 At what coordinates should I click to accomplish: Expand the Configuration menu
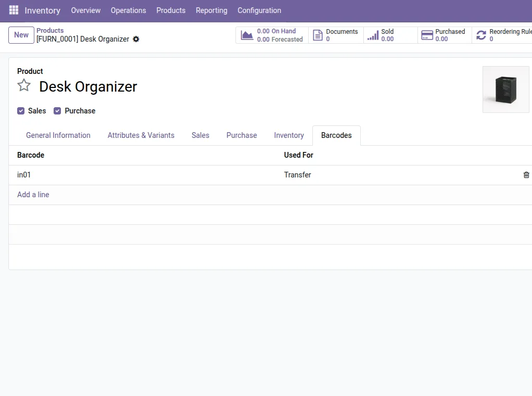(259, 10)
